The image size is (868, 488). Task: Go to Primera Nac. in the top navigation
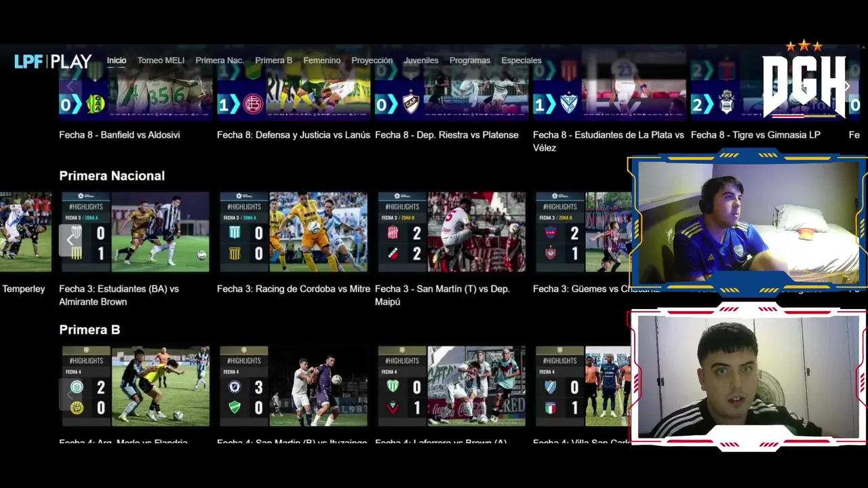(220, 60)
